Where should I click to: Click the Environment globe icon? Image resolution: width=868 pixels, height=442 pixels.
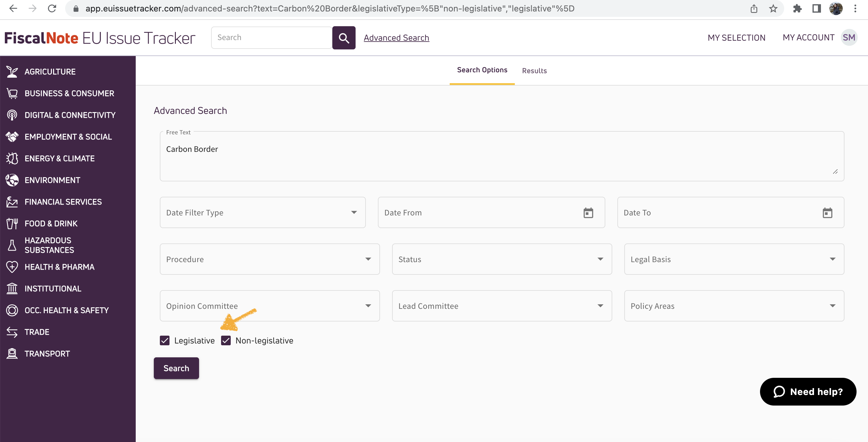(x=12, y=180)
